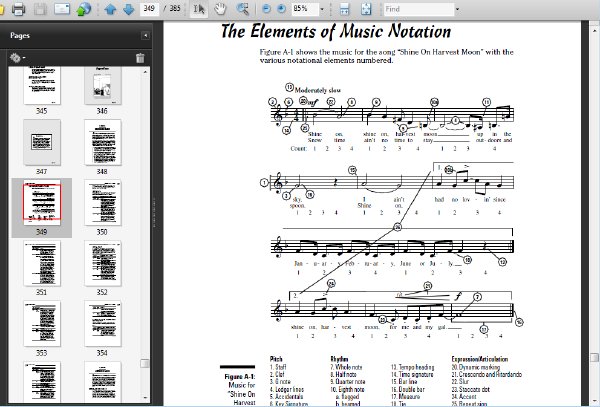Image resolution: width=600 pixels, height=407 pixels.
Task: Select page 349 thumbnail
Action: pos(42,203)
